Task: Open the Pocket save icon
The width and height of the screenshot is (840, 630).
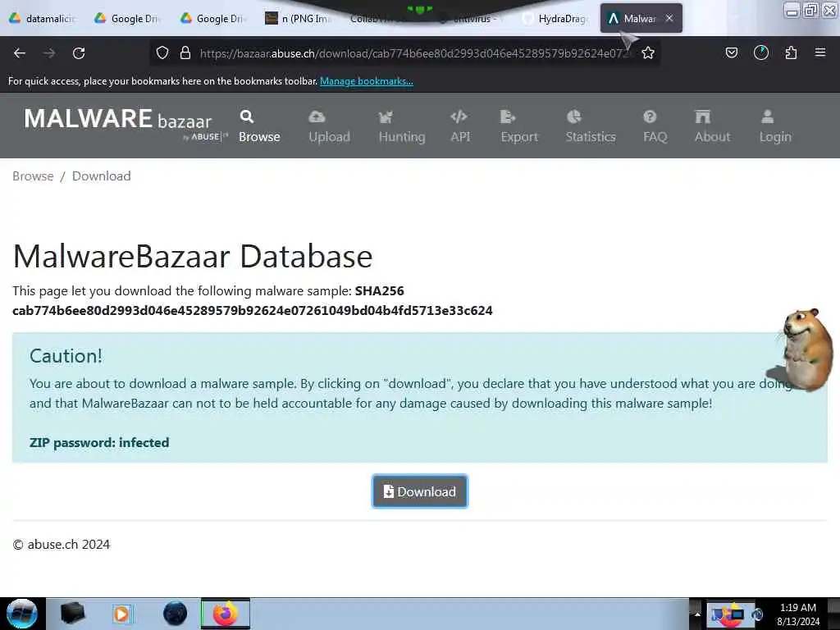Action: [x=731, y=52]
